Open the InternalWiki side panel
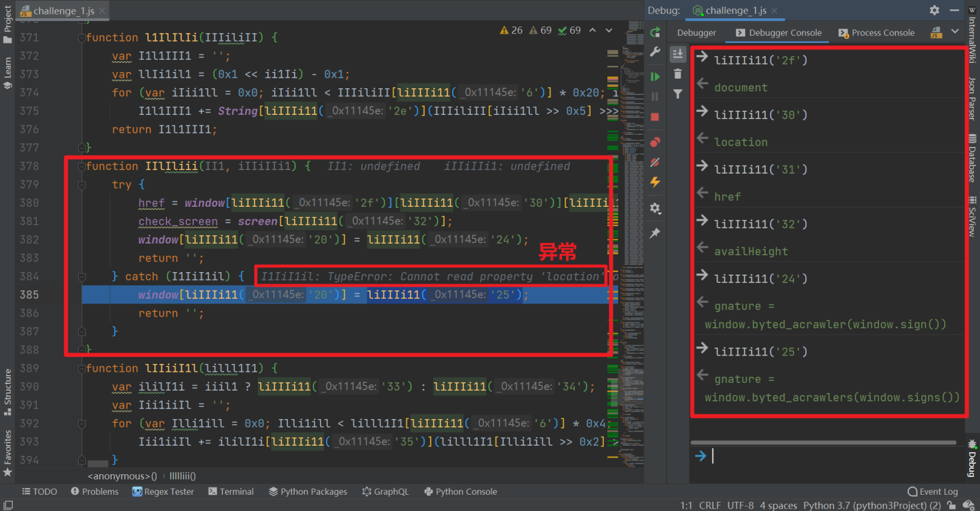Screen dimensions: 980x511 click(x=972, y=34)
